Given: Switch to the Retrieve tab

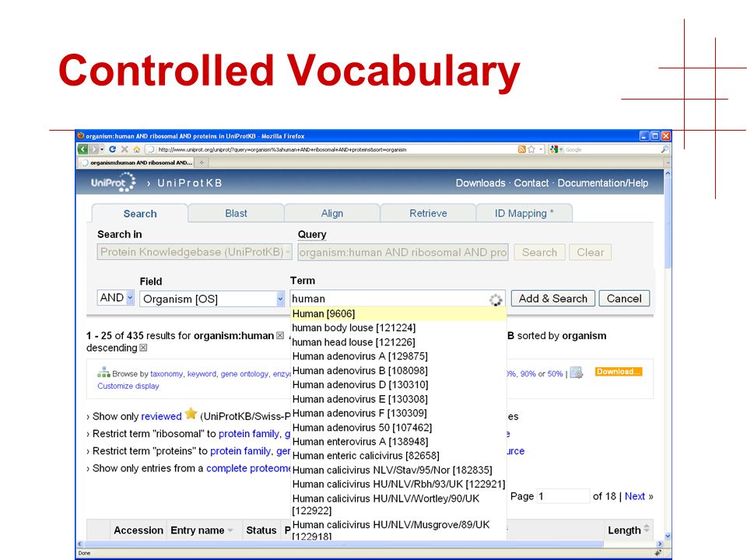Looking at the screenshot, I should coord(428,213).
